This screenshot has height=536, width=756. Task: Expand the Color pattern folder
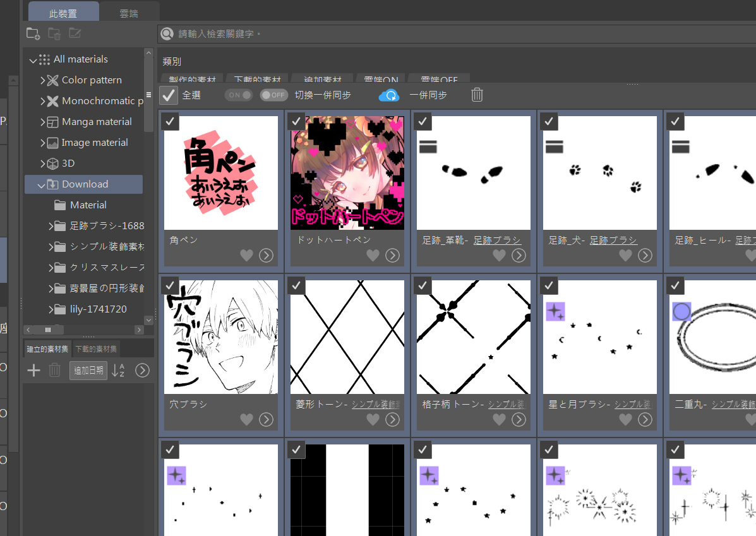tap(42, 81)
